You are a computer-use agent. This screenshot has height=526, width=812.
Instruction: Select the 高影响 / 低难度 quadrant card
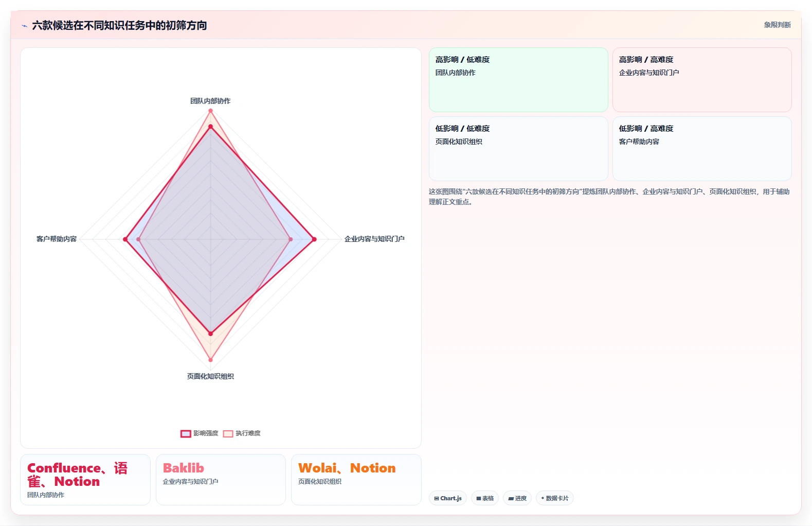pos(518,80)
